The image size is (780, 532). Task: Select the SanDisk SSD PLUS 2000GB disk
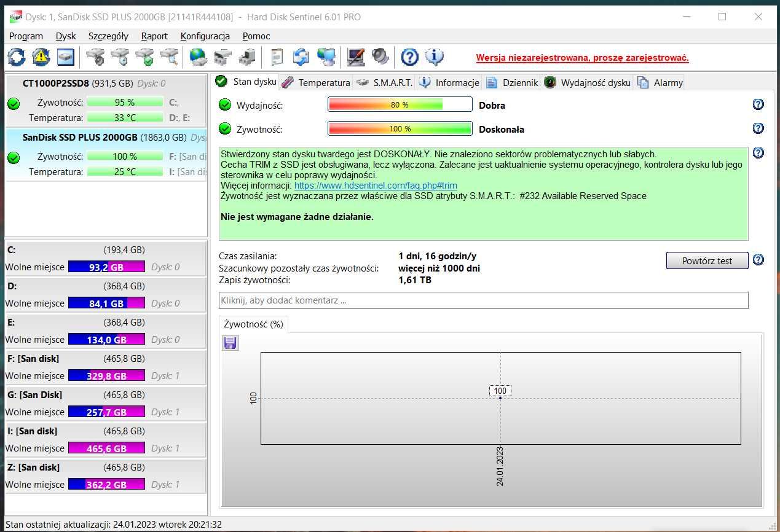pyautogui.click(x=106, y=155)
